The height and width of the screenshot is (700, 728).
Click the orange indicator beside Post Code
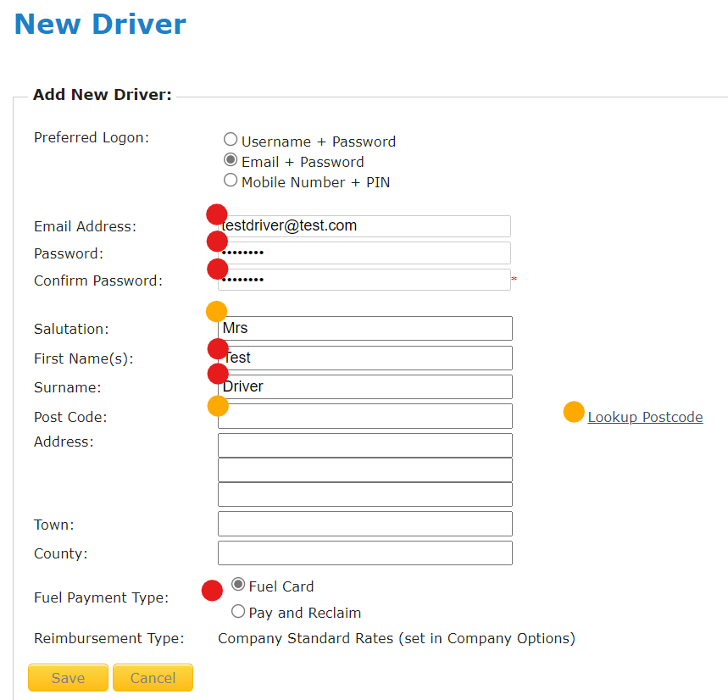217,405
